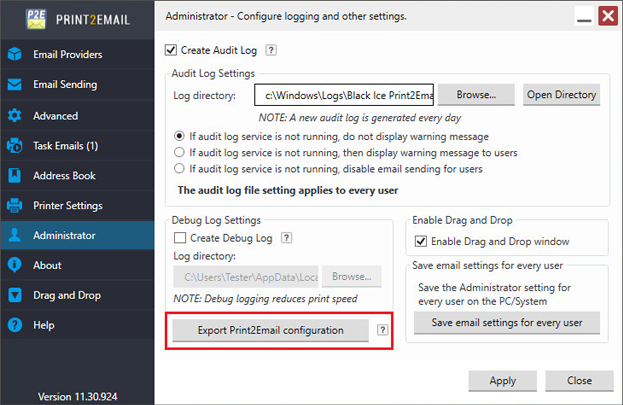Viewport: 623px width, 405px height.
Task: Open help for Create Audit Log
Action: tap(271, 50)
